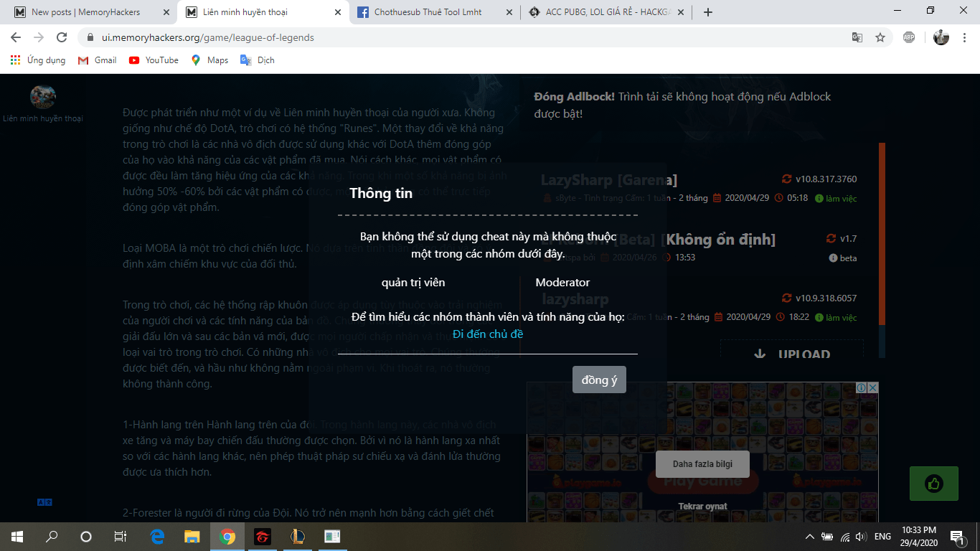Open the Windows Start menu
Viewport: 980px width, 551px height.
point(17,536)
